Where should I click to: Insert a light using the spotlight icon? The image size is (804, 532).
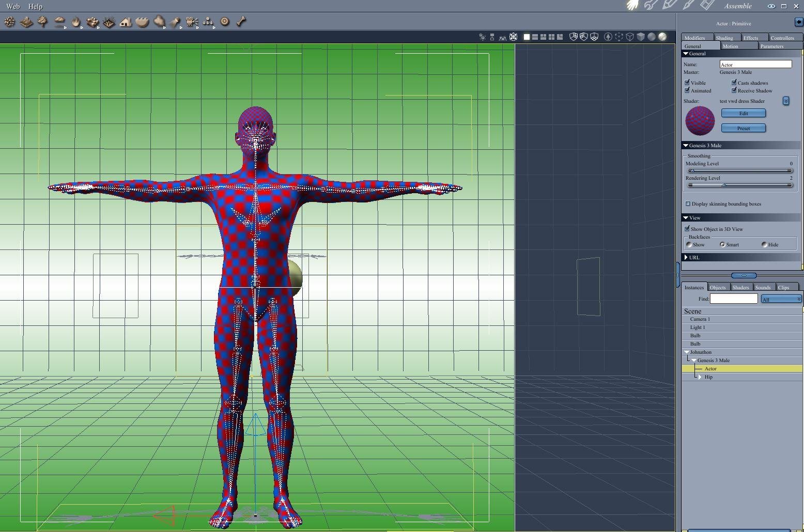(x=175, y=22)
